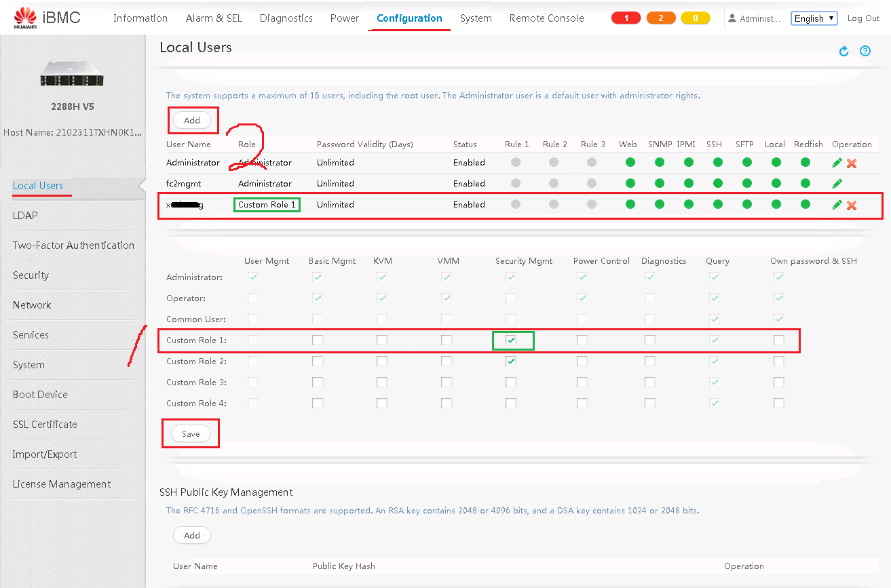Screen dimensions: 891x588
Task: Enable Basic Mgmt for Custom Role 1
Action: (x=318, y=340)
